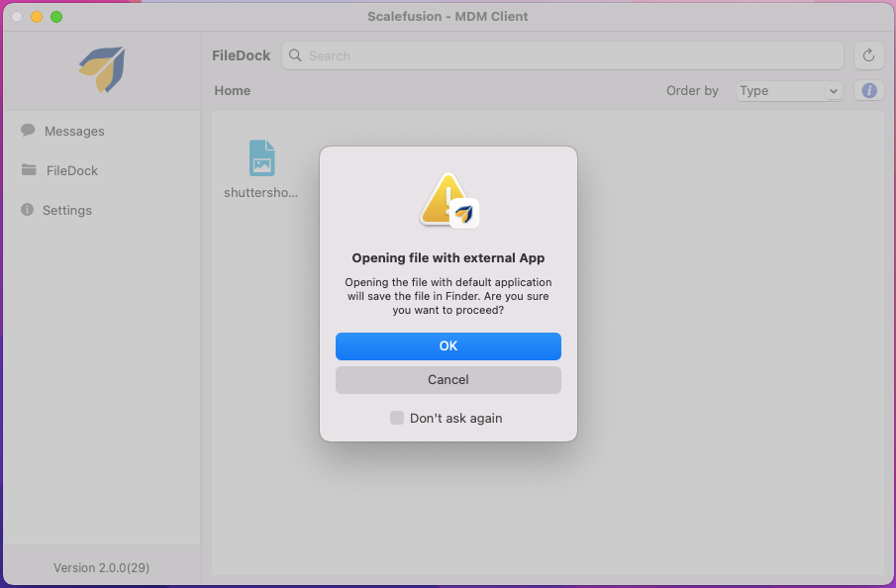Screen dimensions: 896x588
Task: Click the FileDock folder icon
Action: 29,169
